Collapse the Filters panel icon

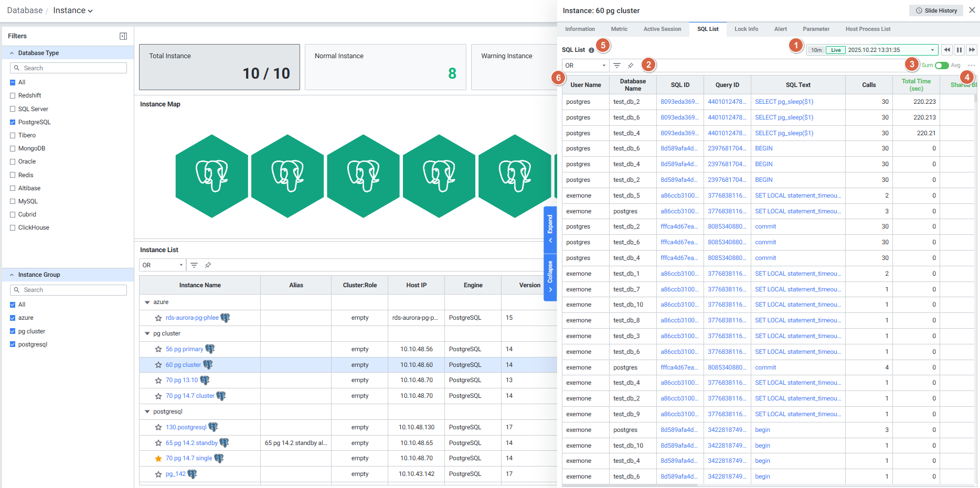coord(123,36)
